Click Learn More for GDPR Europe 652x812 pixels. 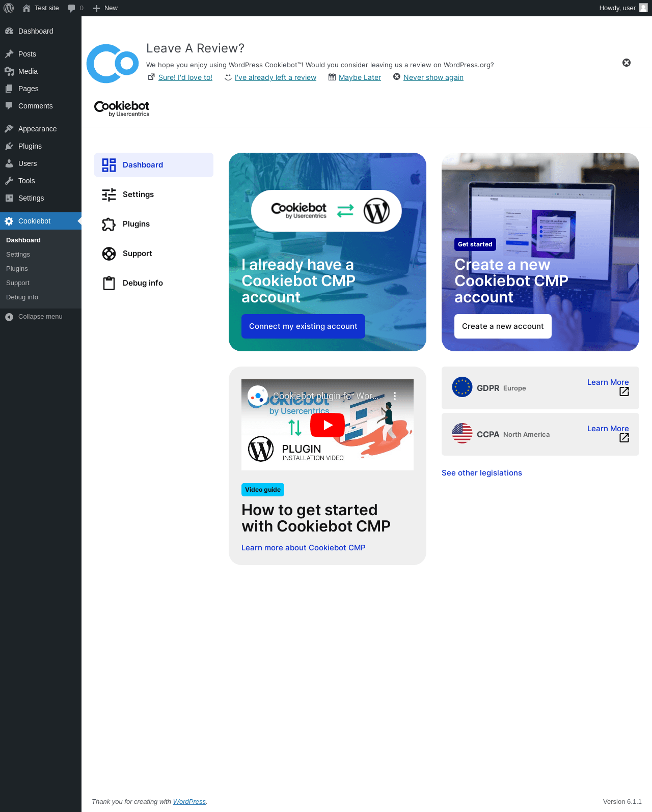[608, 382]
